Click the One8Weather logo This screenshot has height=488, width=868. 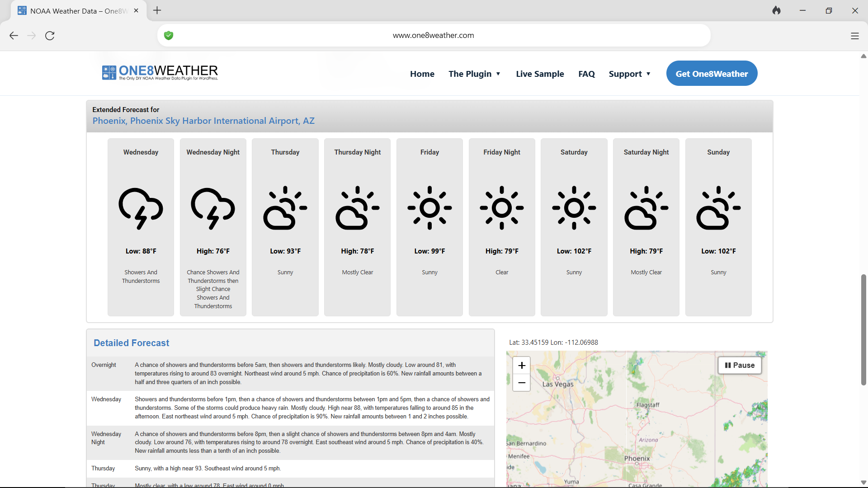click(160, 72)
